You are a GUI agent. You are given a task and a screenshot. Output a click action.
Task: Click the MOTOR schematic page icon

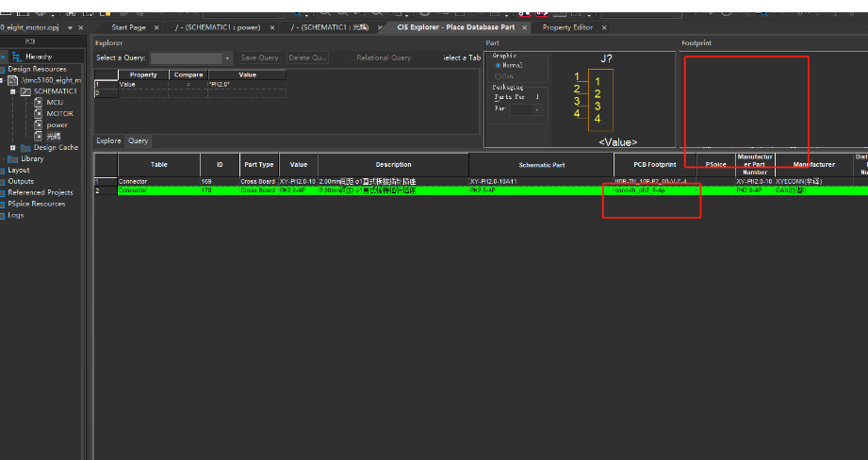point(39,113)
